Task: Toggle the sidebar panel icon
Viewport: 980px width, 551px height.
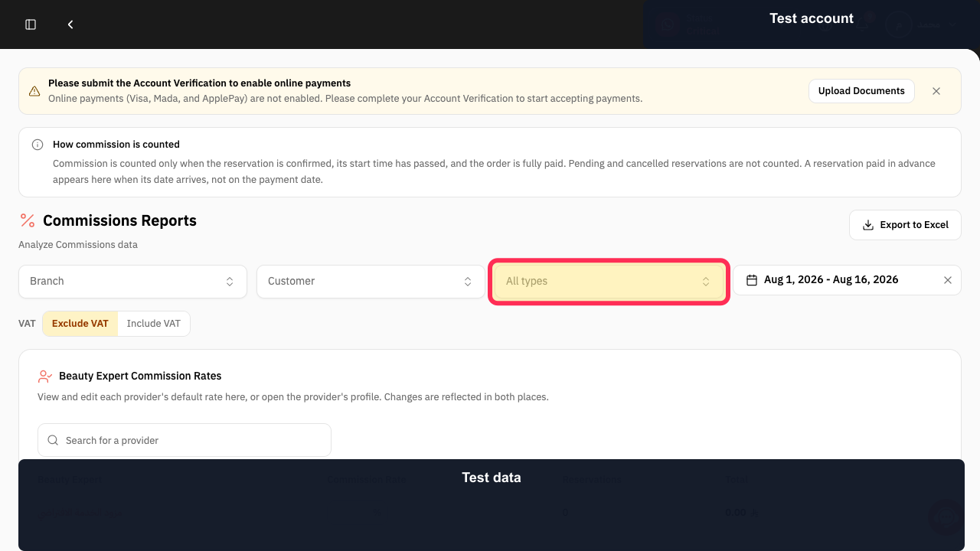Action: (x=31, y=24)
